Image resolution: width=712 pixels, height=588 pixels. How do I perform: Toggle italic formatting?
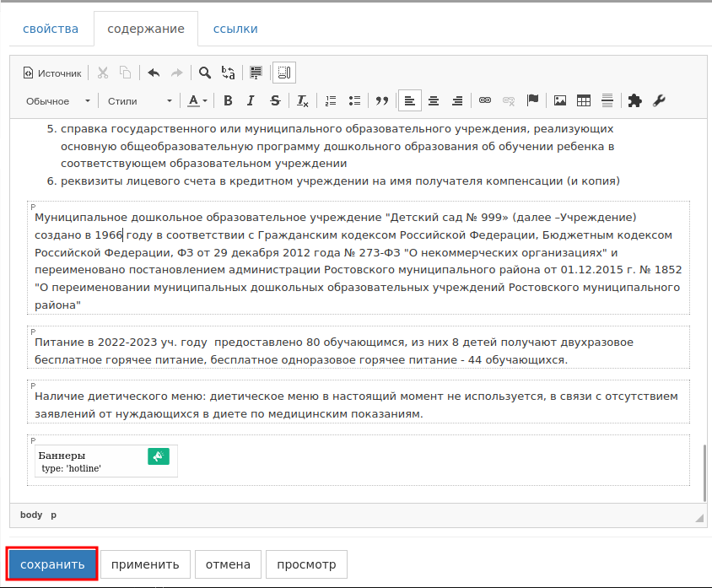251,101
